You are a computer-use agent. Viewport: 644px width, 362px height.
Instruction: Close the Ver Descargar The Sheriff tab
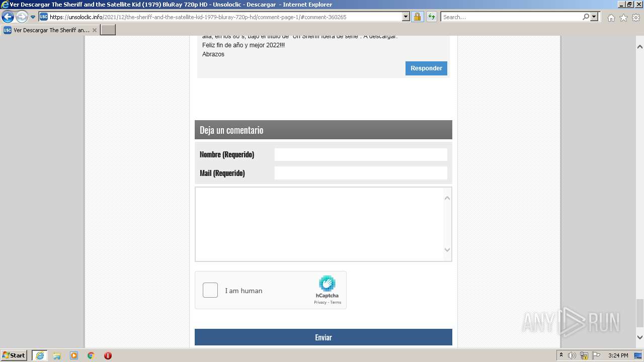coord(94,30)
